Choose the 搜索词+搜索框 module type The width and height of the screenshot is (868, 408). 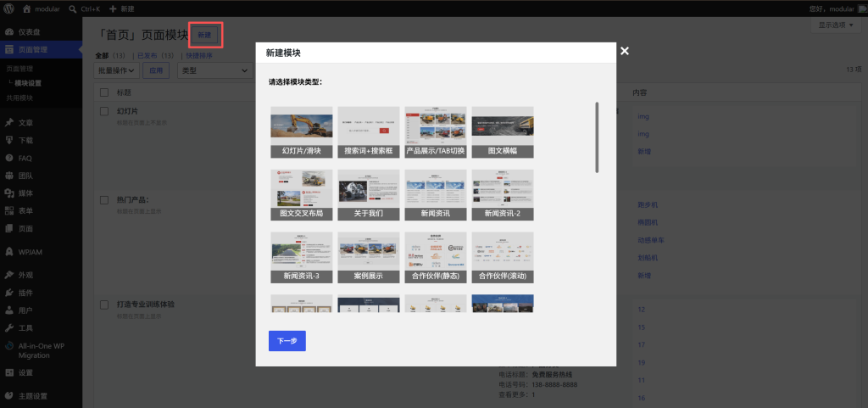tap(368, 132)
